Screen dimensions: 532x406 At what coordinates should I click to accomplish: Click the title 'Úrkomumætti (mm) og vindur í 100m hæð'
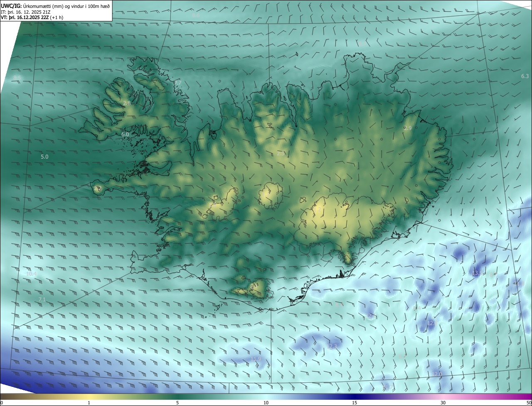point(66,6)
